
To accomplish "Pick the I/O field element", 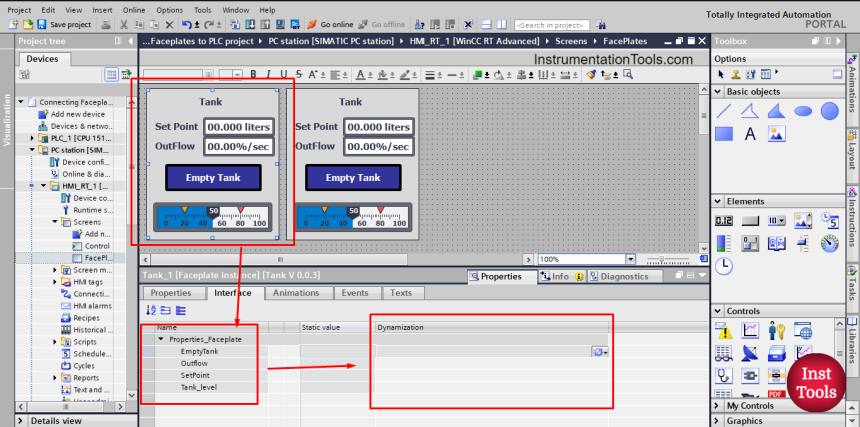I will click(x=724, y=221).
